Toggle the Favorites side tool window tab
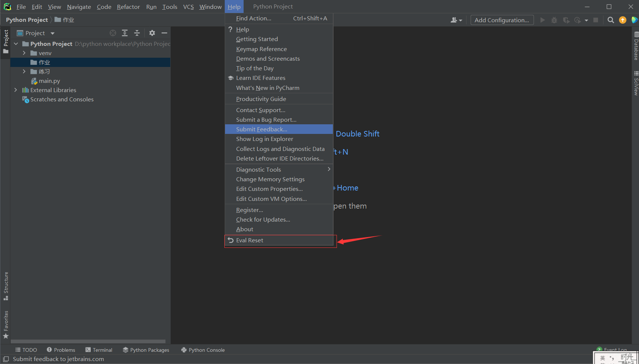639x364 pixels. (x=6, y=324)
